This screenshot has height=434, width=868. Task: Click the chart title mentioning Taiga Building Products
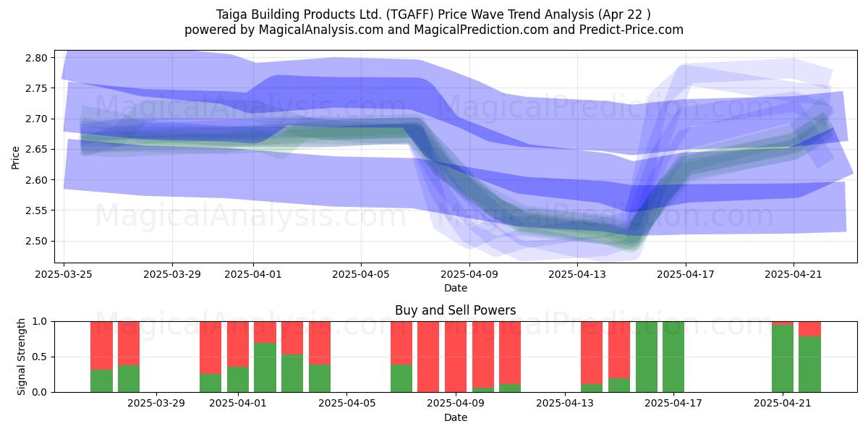coord(434,14)
